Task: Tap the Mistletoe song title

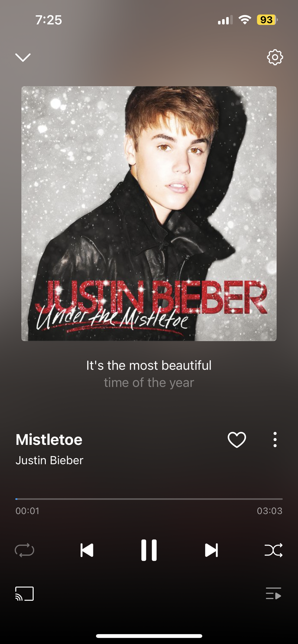Action: [49, 440]
